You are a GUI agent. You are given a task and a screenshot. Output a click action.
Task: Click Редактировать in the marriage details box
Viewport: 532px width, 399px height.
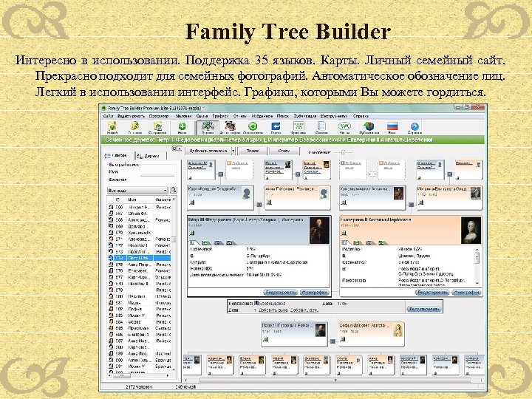pos(424,309)
